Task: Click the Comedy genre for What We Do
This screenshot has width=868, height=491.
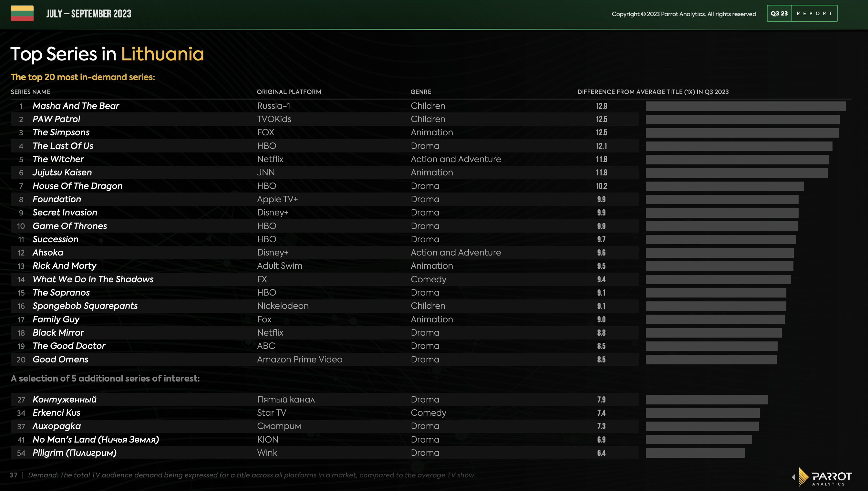Action: (x=429, y=279)
